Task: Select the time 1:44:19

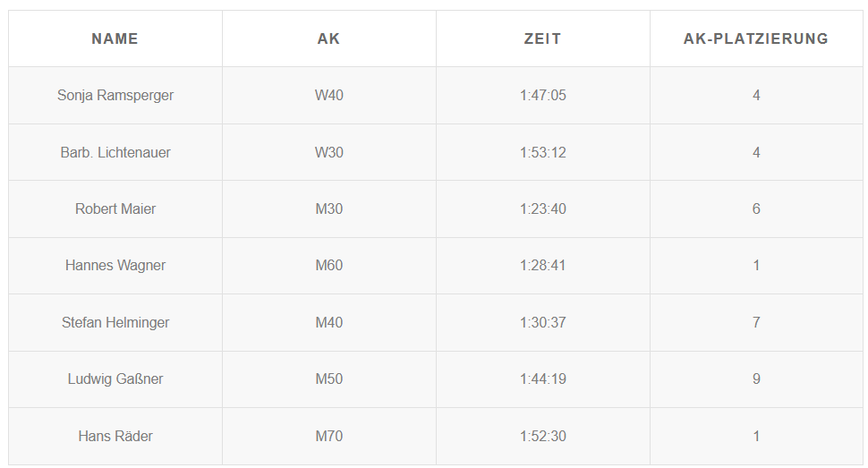Action: (x=543, y=379)
